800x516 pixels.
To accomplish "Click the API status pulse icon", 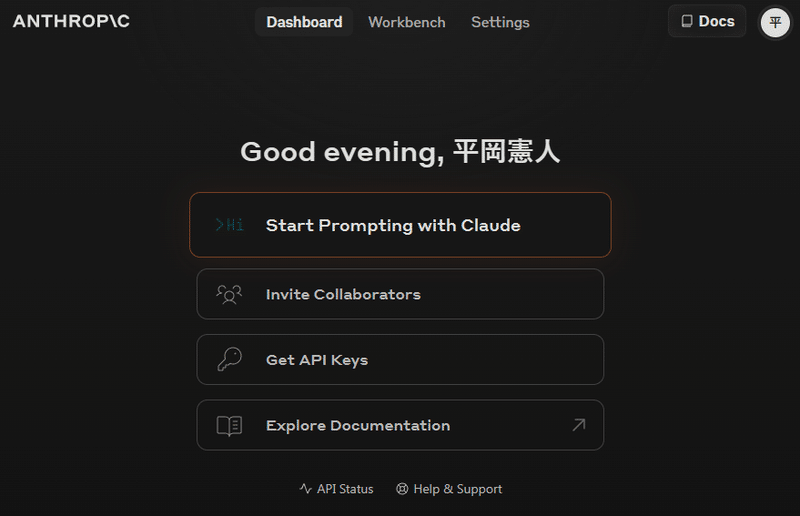I will (x=306, y=489).
